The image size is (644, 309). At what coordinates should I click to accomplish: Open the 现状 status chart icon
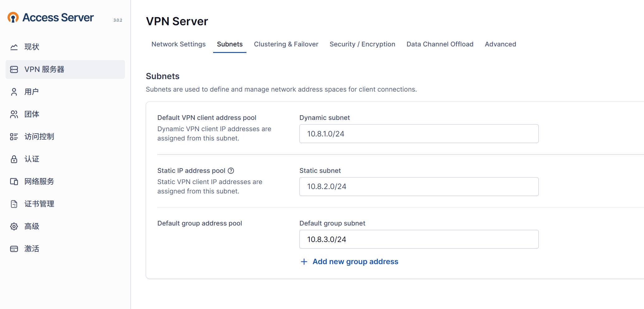[x=14, y=47]
